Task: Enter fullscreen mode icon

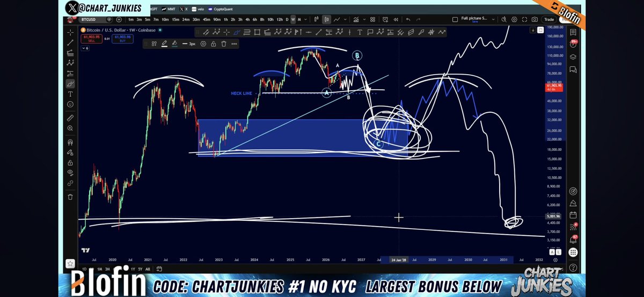Action: pos(524,19)
